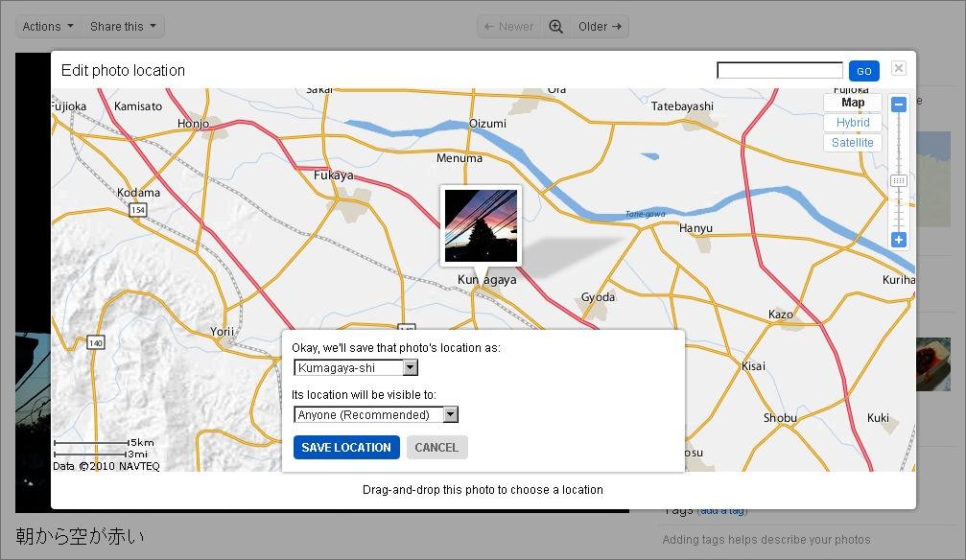Click the sunset photo thumbnail pin on map
The image size is (966, 560).
[x=482, y=225]
